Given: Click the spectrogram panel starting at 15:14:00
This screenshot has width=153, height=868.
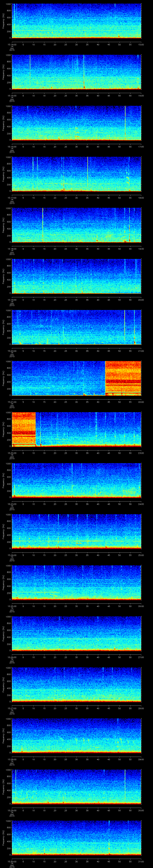Looking at the screenshot, I should tap(76, 21).
